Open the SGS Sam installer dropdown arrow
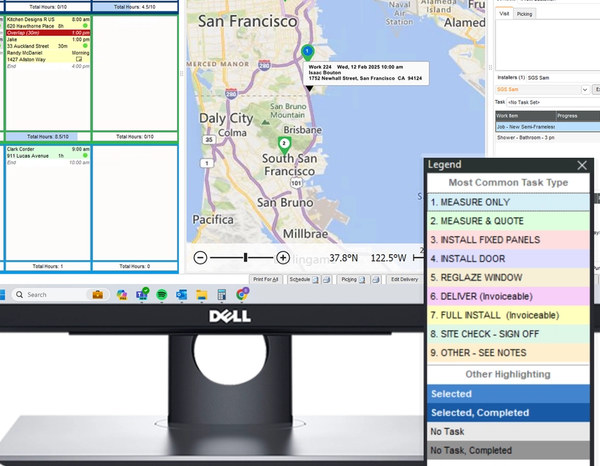Image resolution: width=600 pixels, height=466 pixels. click(585, 90)
